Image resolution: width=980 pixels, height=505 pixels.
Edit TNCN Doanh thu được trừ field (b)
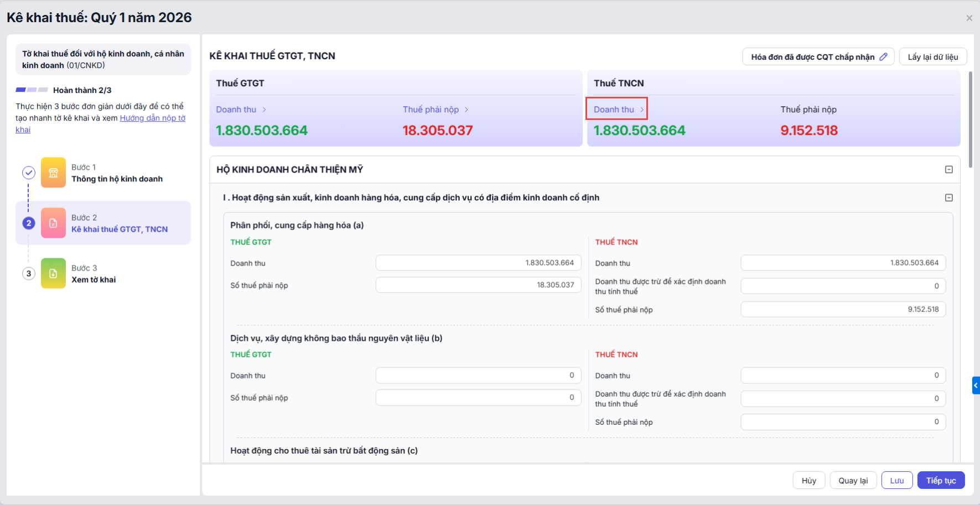[x=843, y=398]
